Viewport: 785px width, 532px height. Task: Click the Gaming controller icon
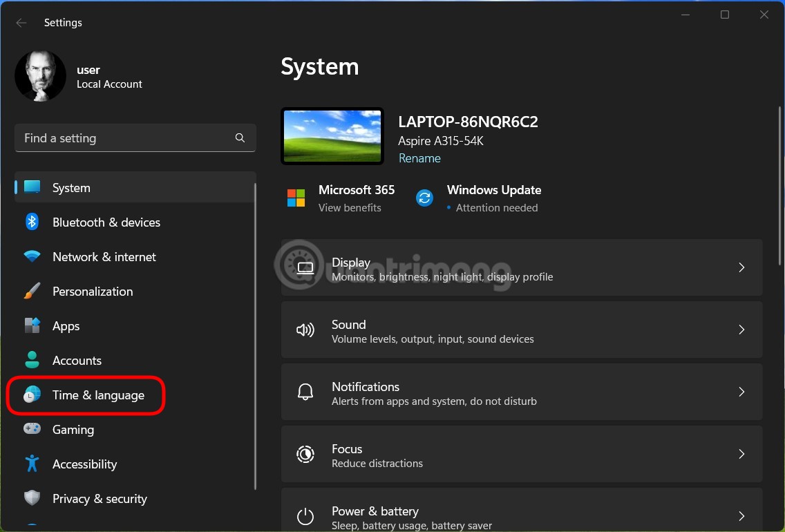(x=32, y=429)
